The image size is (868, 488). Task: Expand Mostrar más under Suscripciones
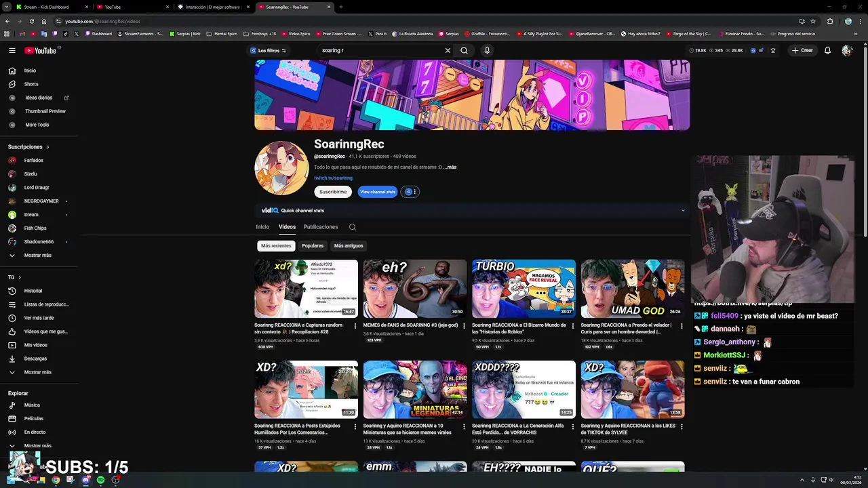[31, 256]
